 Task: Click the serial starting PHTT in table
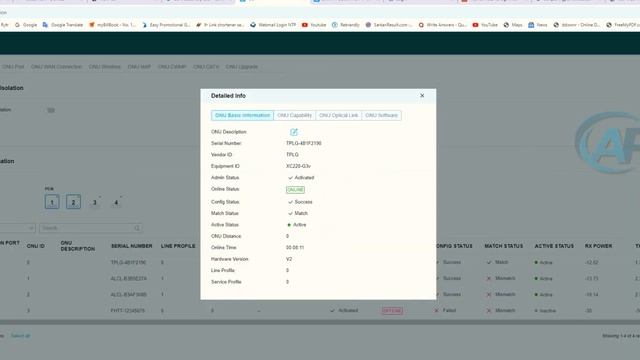pos(127,311)
